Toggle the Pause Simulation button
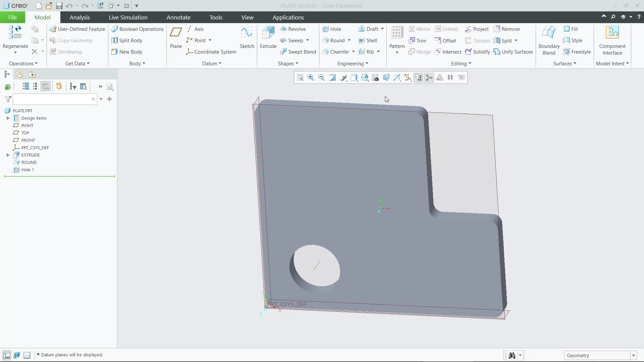 (x=450, y=78)
